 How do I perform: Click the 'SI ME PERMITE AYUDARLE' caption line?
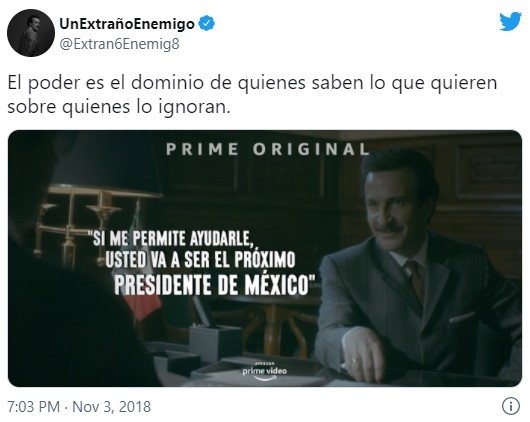[171, 239]
